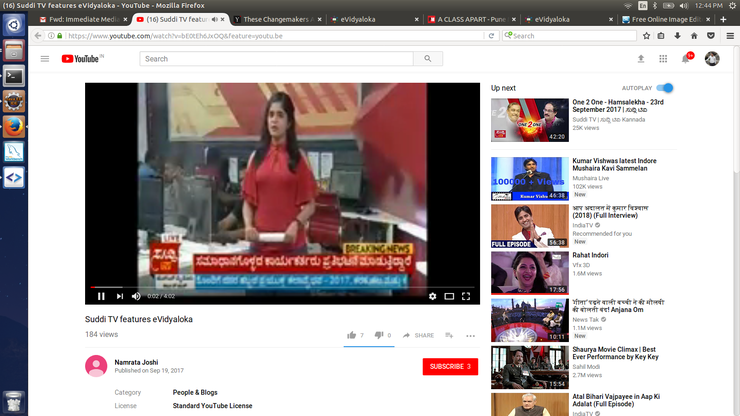Open video player settings gear
This screenshot has height=416, width=740.
tap(432, 296)
